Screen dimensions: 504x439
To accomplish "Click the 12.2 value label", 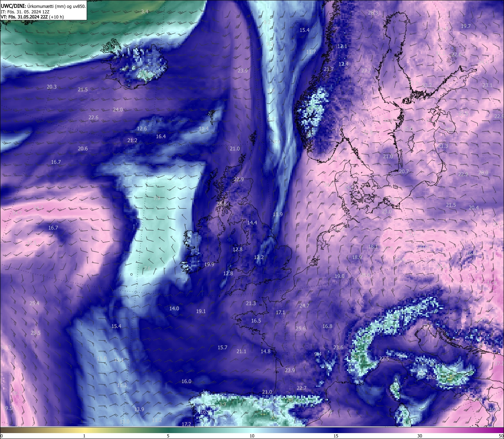I will point(259,257).
